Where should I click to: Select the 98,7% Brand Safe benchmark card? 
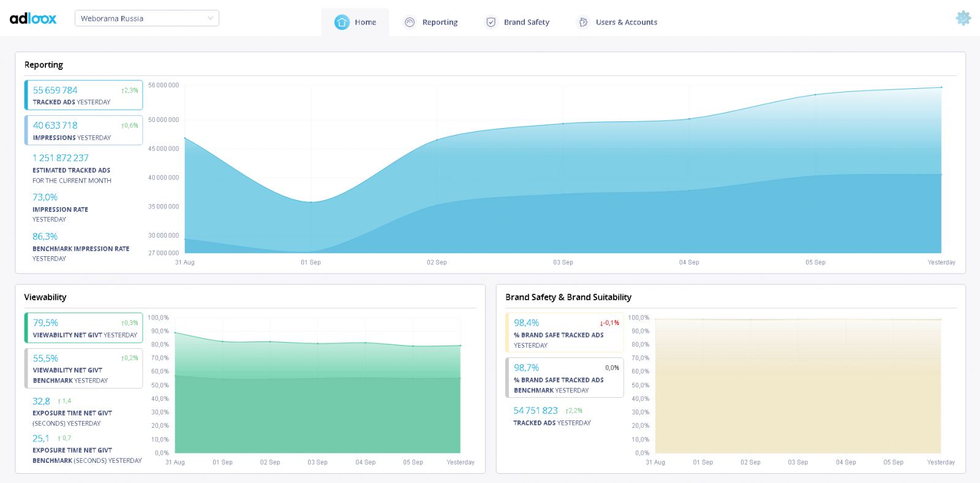(565, 378)
